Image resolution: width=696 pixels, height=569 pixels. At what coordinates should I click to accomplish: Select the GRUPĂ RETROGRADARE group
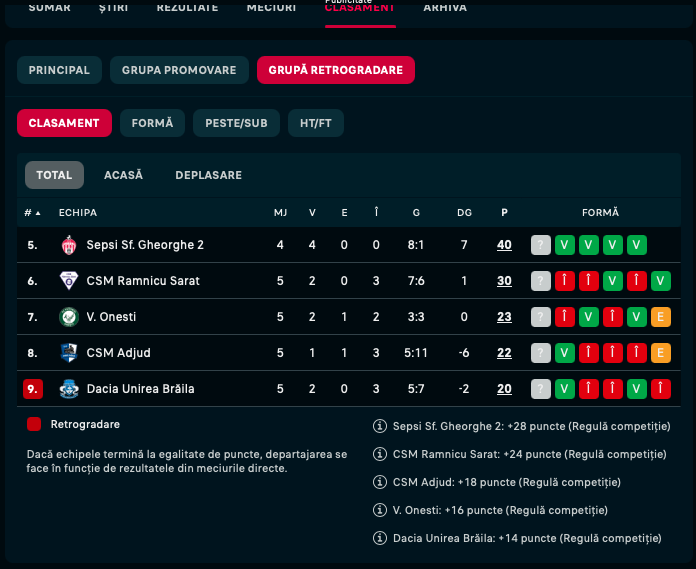pyautogui.click(x=336, y=70)
